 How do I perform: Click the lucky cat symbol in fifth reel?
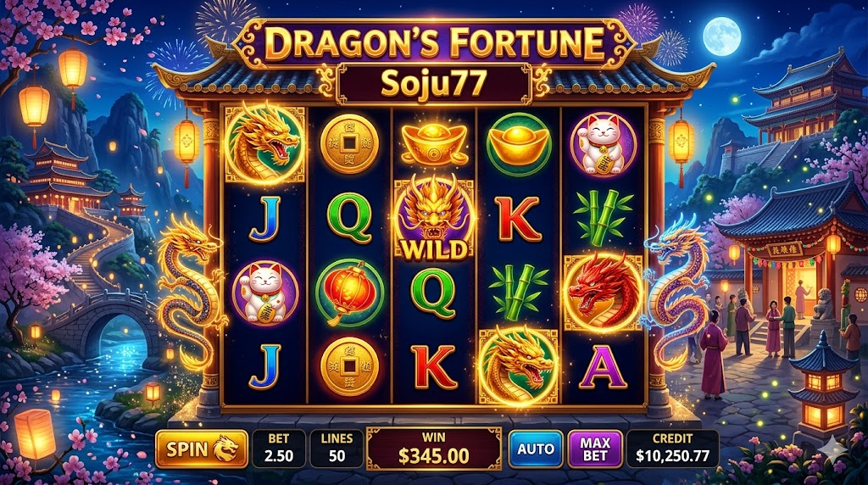point(603,143)
